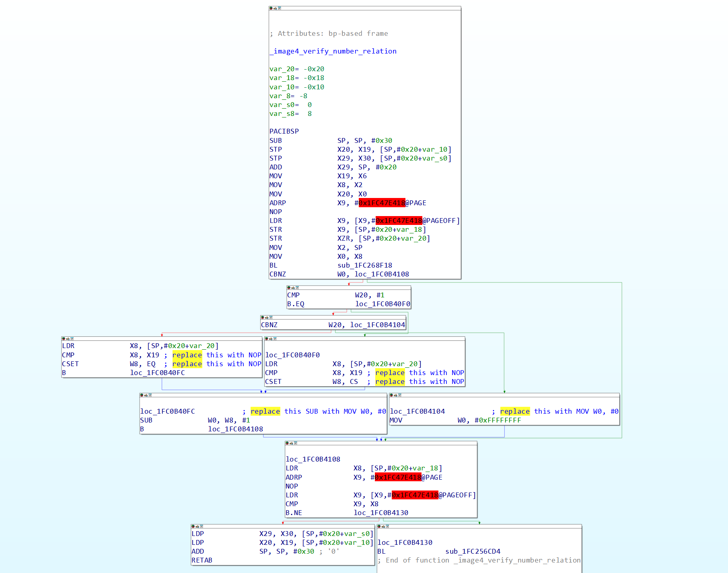This screenshot has width=728, height=573.
Task: Click loc_1FC0B40F0 operand in the B.EQ instruction
Action: 383,304
